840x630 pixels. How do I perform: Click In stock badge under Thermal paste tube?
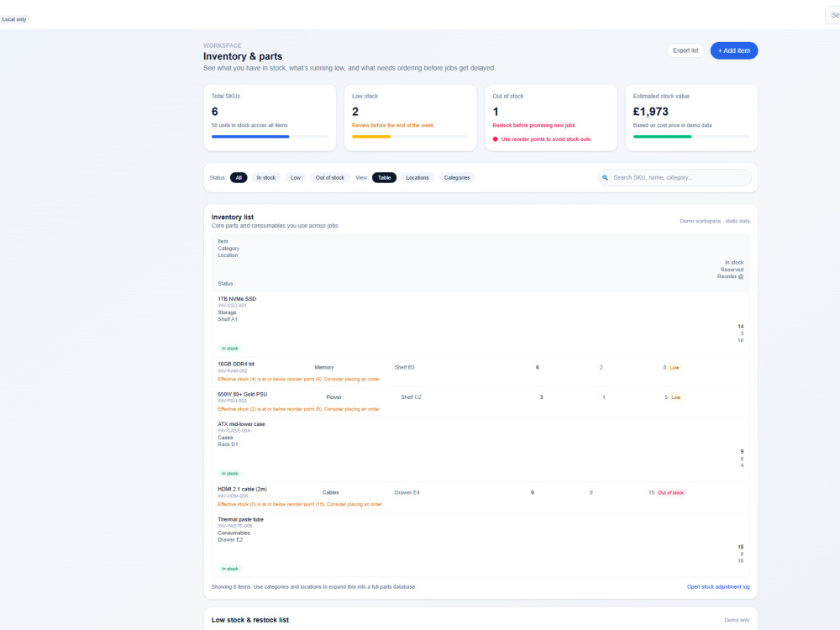click(230, 569)
